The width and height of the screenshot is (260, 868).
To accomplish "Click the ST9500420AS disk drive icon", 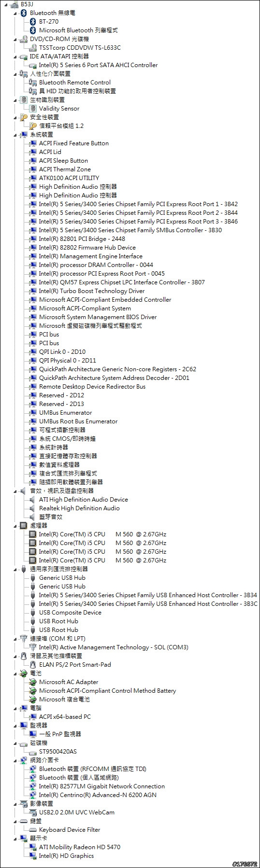I will pos(33,752).
